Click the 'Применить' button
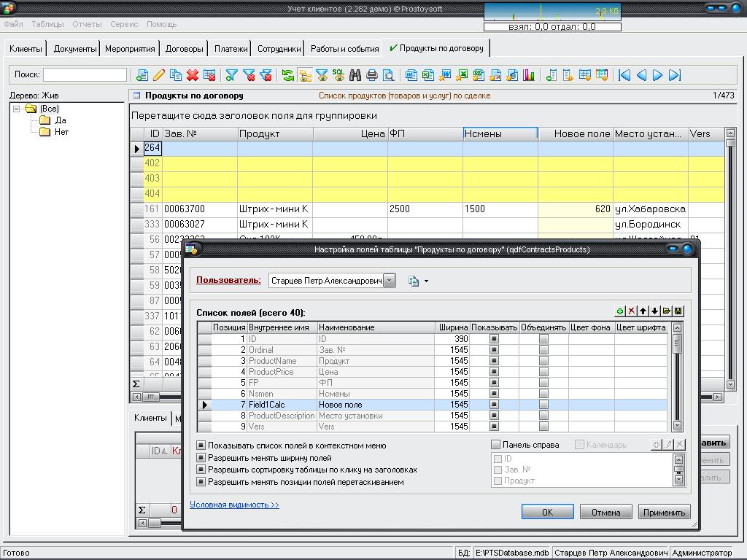Screen dimensions: 747x560 tap(664, 512)
